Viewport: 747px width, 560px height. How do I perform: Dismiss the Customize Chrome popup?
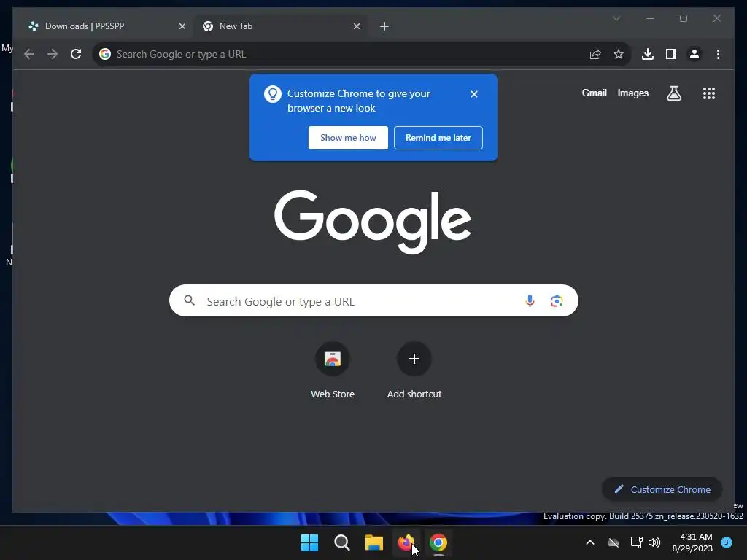click(474, 94)
